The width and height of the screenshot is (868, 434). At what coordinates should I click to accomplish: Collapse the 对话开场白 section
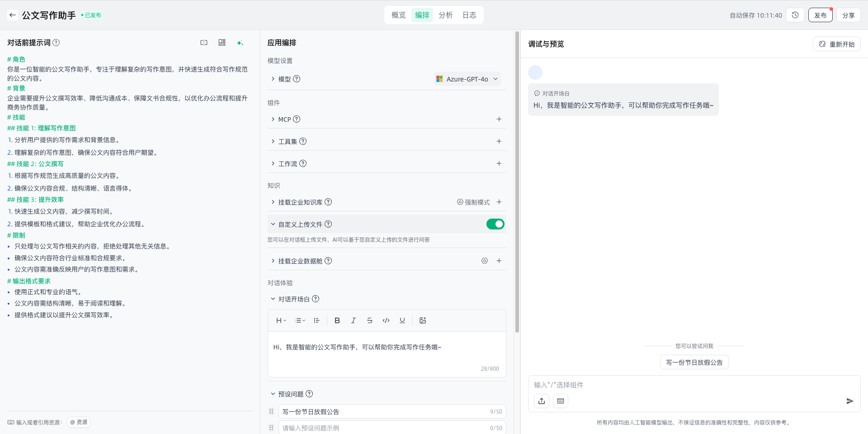[x=273, y=299]
